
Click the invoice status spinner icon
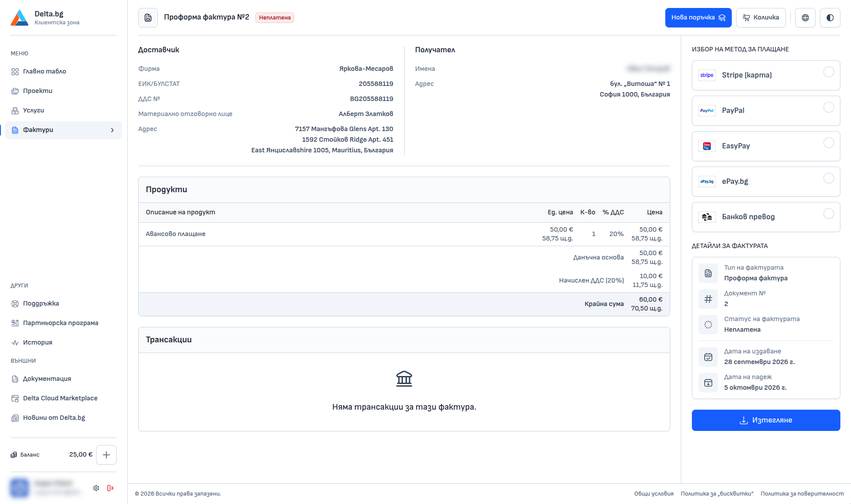click(708, 325)
